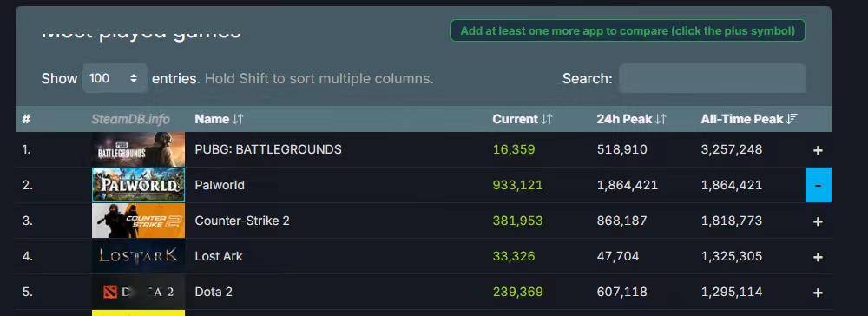868x316 pixels.
Task: Sort table by Name column sort icon
Action: click(238, 119)
